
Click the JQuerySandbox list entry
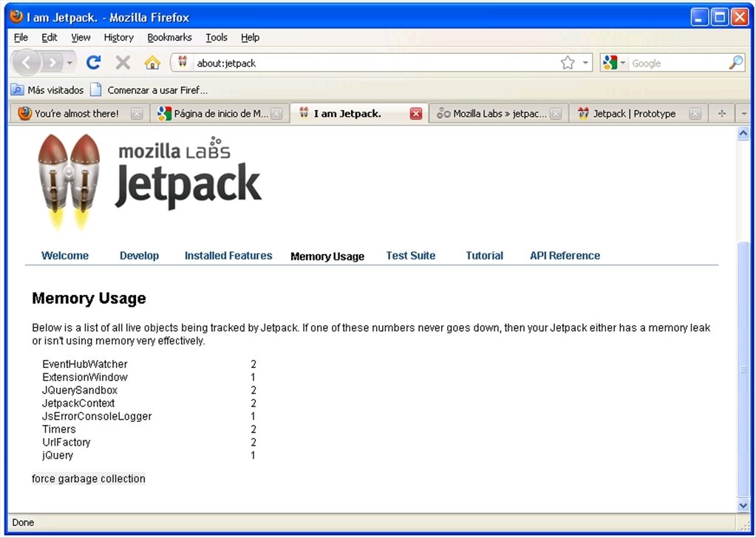coord(80,390)
